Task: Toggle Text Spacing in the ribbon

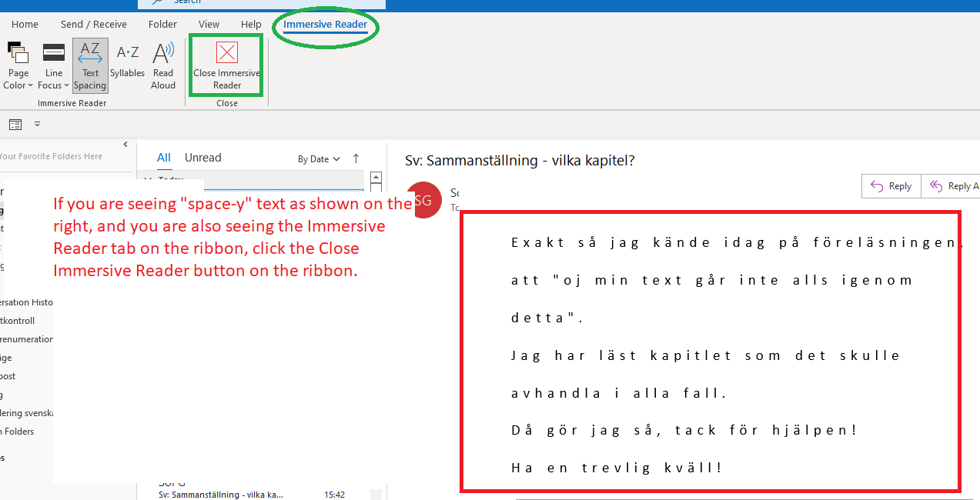Action: (90, 65)
